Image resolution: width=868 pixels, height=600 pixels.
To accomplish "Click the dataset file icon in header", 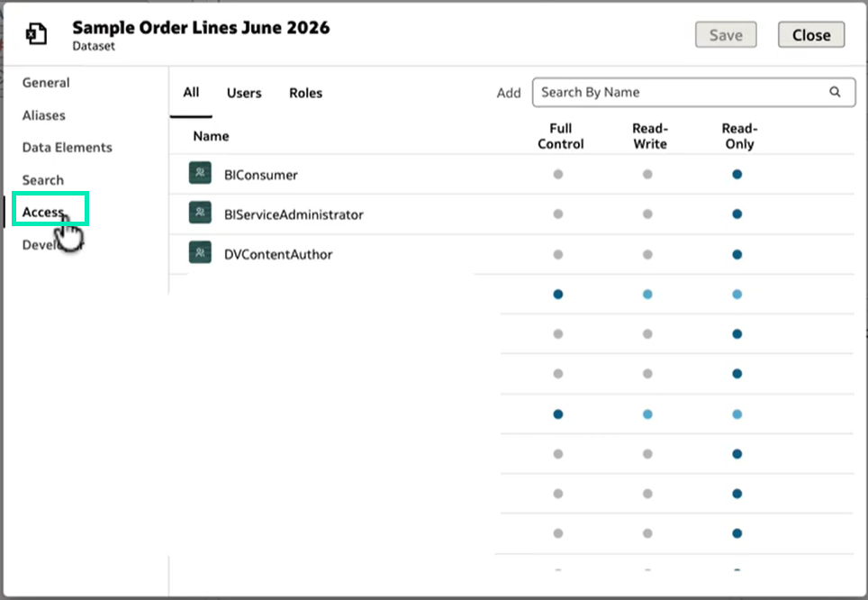I will pyautogui.click(x=37, y=34).
